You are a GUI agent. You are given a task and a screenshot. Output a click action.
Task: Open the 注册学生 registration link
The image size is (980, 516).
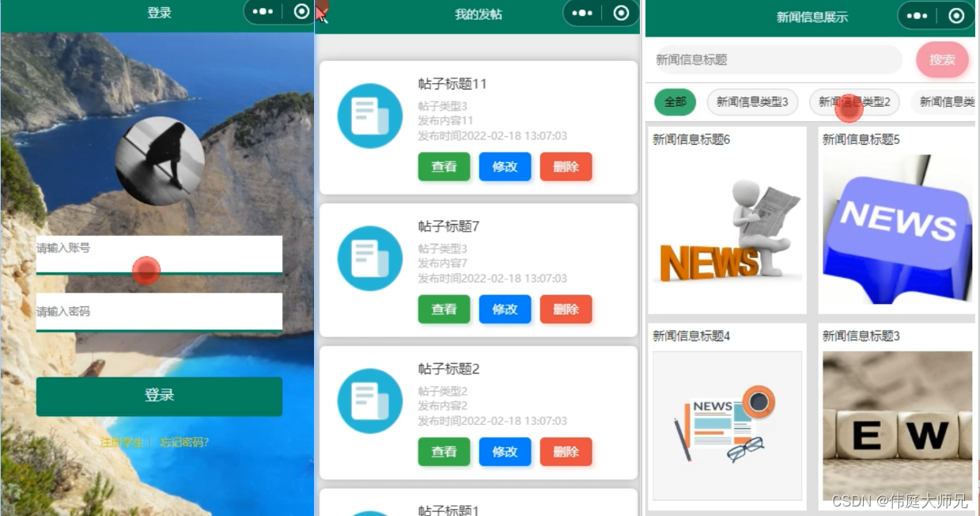122,442
